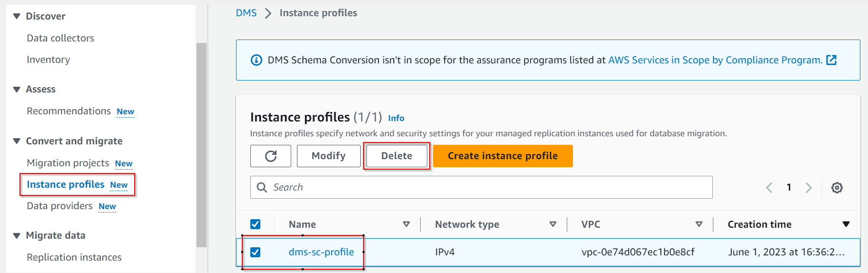Click the info circle icon in banner

point(256,60)
